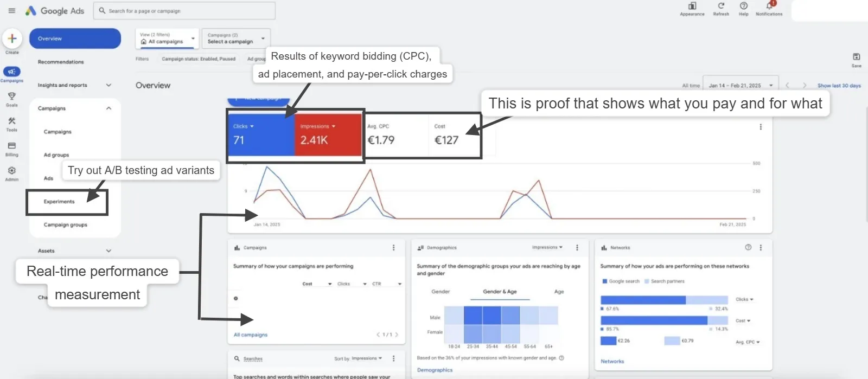Click the search for page or campaign field
868x379 pixels.
(x=184, y=11)
